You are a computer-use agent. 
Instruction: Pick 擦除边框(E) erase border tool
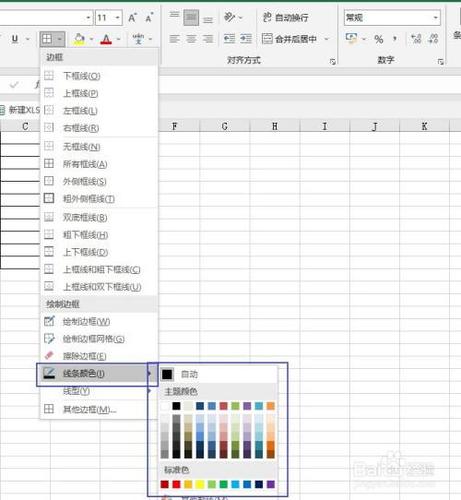pos(99,356)
